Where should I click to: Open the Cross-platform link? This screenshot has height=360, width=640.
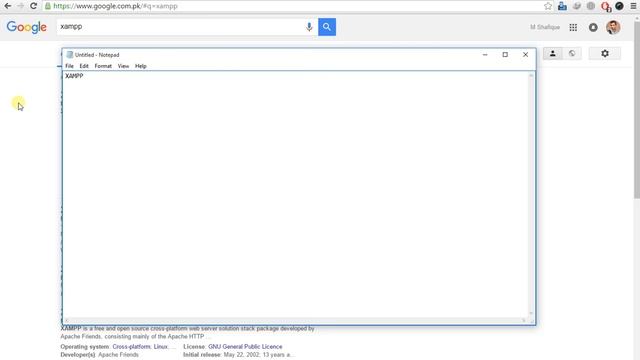[x=131, y=347]
